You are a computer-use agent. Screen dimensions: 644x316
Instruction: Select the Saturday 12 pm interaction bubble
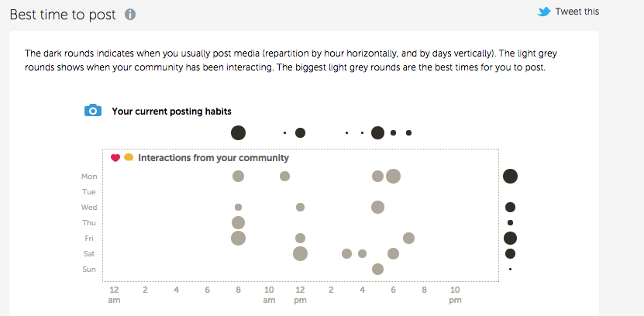[300, 253]
